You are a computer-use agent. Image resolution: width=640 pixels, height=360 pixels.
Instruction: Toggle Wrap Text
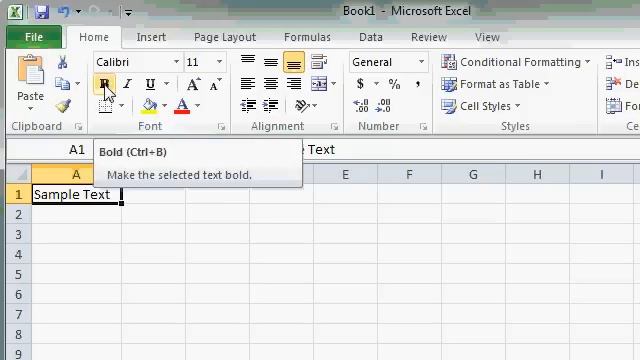click(x=319, y=61)
